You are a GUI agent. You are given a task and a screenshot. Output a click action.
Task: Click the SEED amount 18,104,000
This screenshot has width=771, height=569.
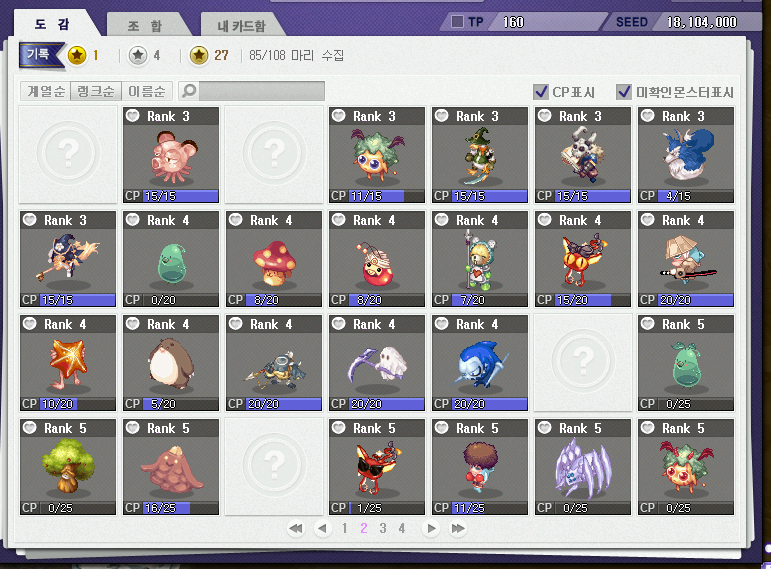702,22
